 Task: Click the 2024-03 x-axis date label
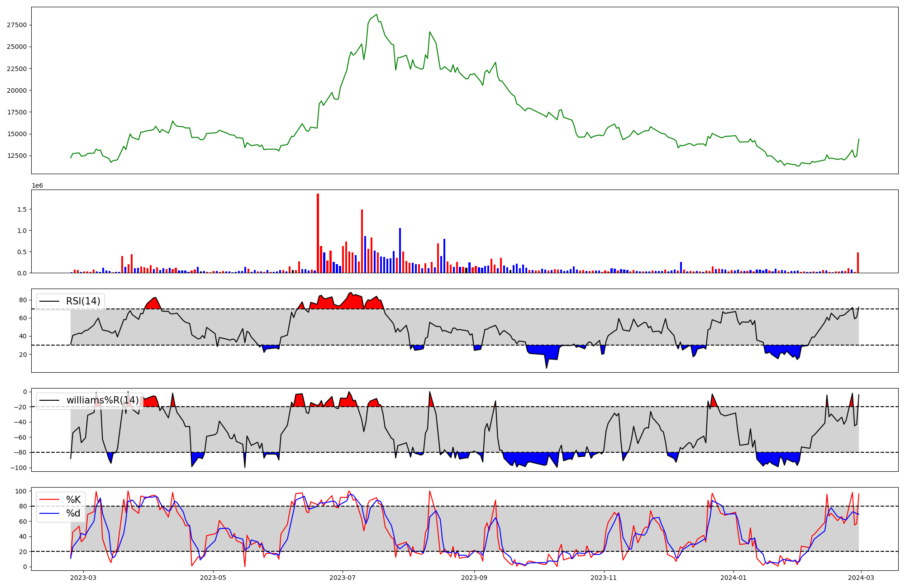pyautogui.click(x=861, y=578)
